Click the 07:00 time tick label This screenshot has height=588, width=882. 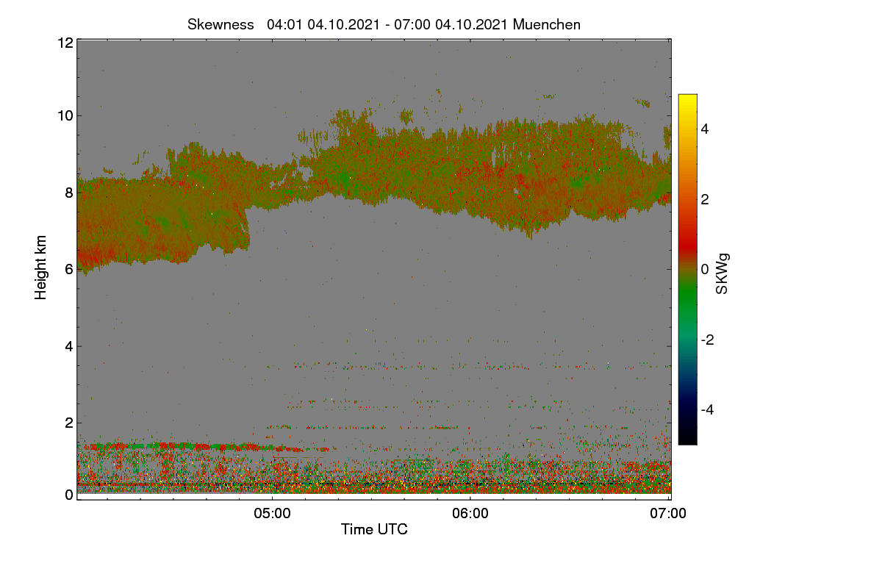(669, 514)
